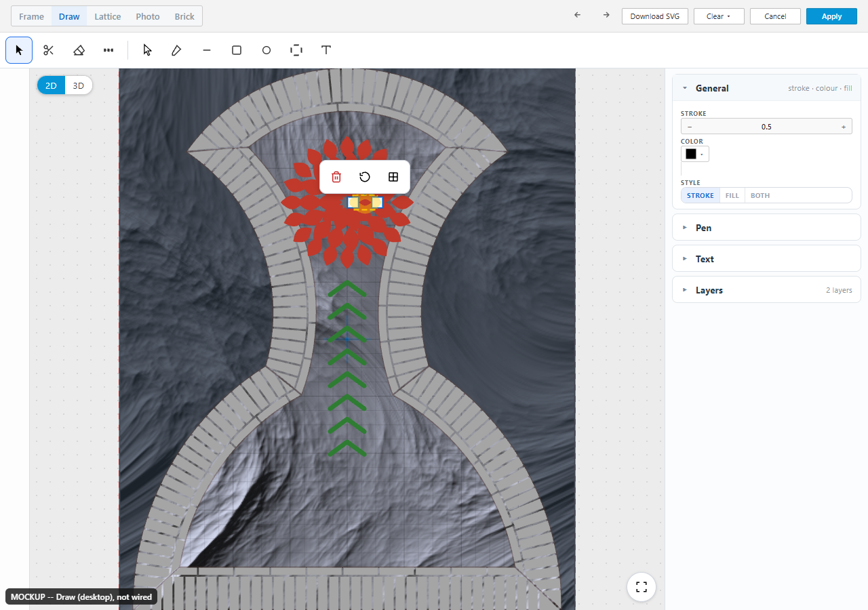Open the more tools ellipsis menu
Image resolution: width=868 pixels, height=610 pixels.
click(x=108, y=50)
